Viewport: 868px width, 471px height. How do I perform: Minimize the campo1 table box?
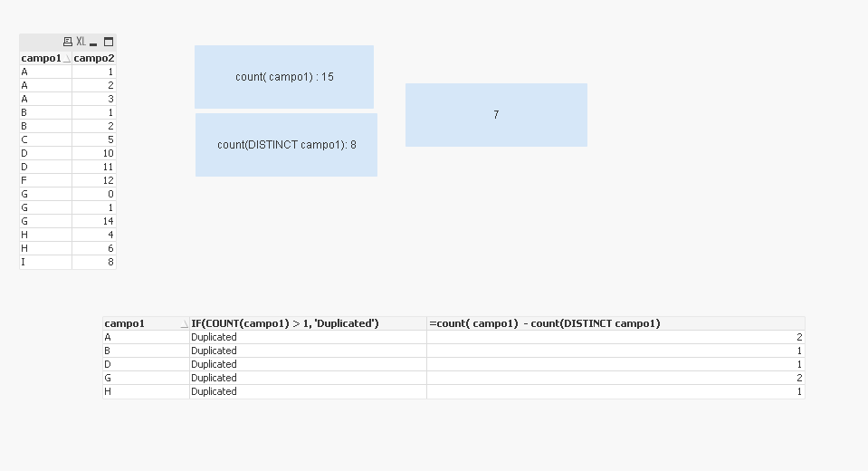[93, 43]
